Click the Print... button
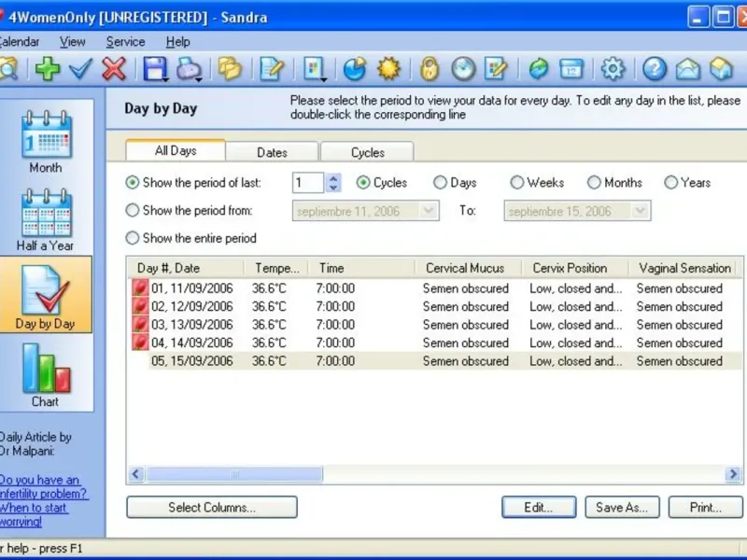 click(706, 507)
